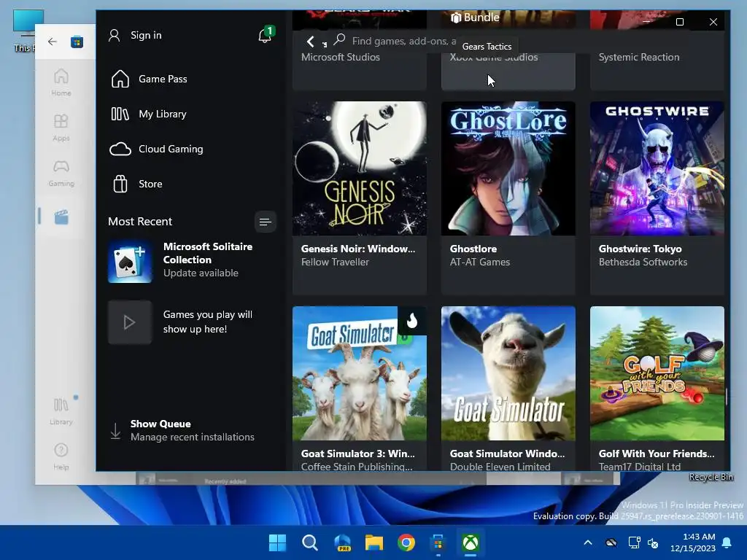Open taskbar Search
This screenshot has height=560, width=747.
pyautogui.click(x=309, y=542)
